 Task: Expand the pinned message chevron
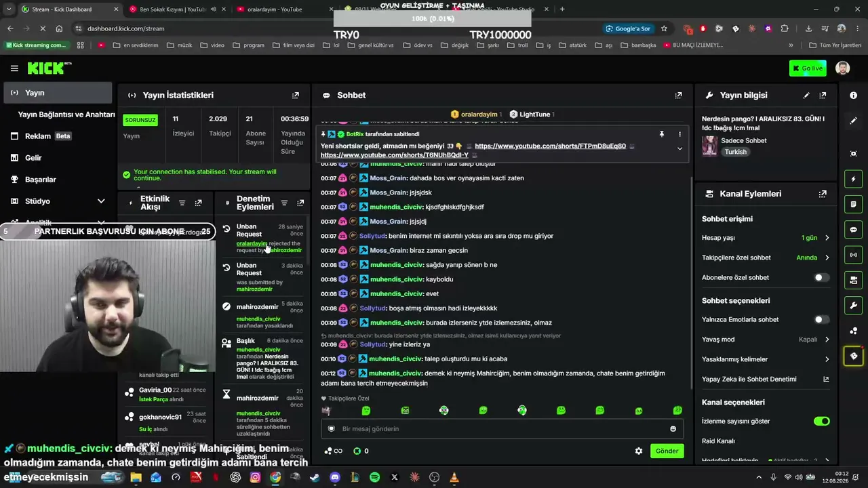coord(679,149)
